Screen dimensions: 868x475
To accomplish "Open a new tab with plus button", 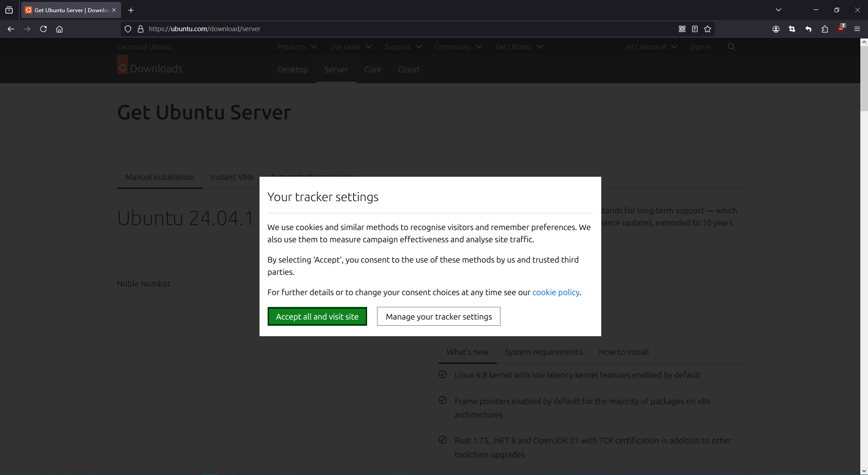I will click(131, 10).
